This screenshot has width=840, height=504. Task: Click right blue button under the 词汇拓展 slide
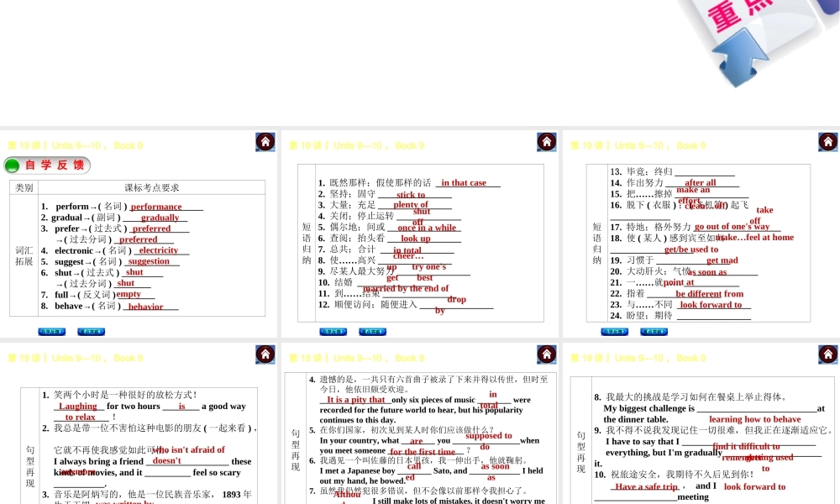(92, 331)
